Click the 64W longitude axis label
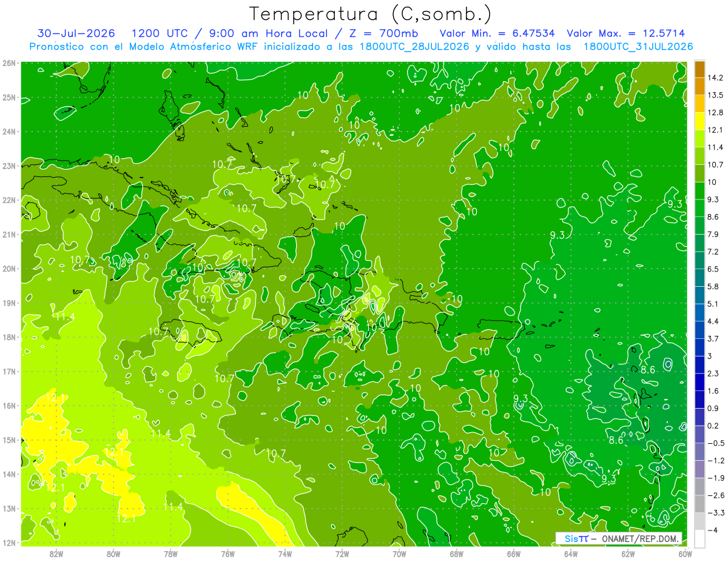Viewport: 728px width, 562px height. click(571, 554)
